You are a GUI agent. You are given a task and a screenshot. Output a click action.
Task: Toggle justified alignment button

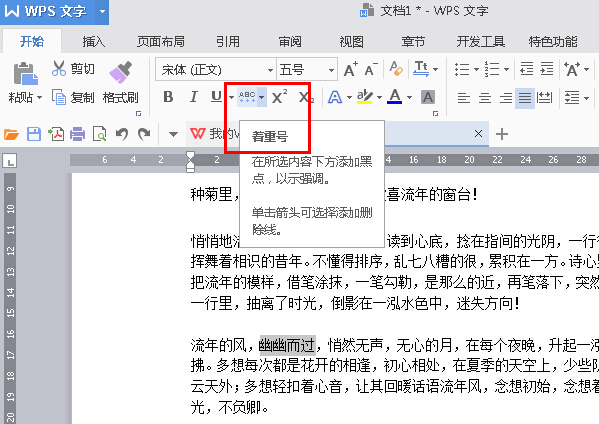pos(525,98)
